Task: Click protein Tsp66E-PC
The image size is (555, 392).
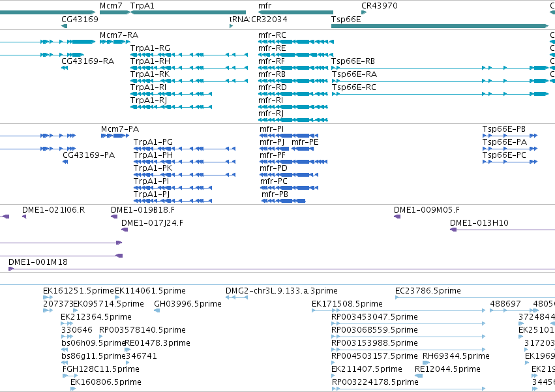Action: coord(510,162)
